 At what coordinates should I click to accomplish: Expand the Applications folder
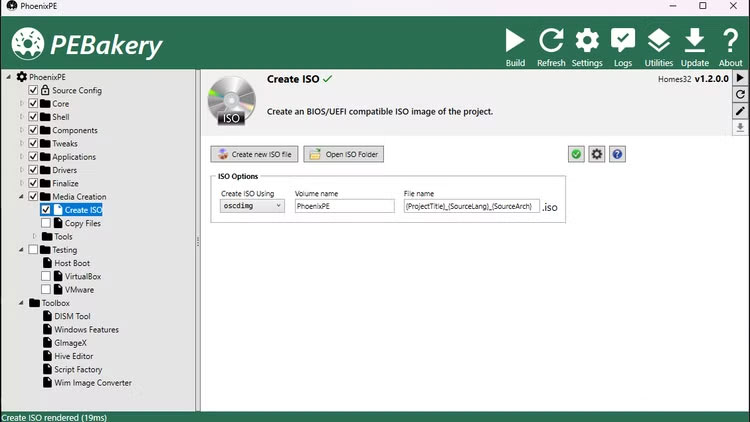(x=22, y=156)
